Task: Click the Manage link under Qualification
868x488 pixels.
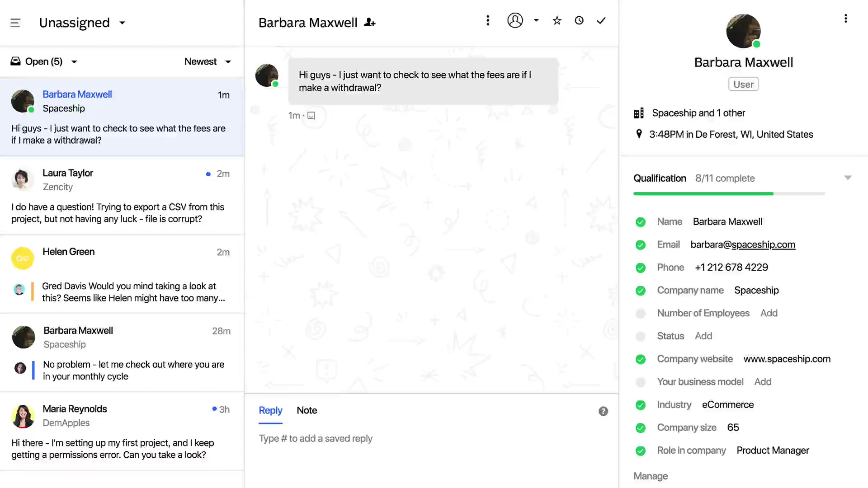Action: [651, 476]
